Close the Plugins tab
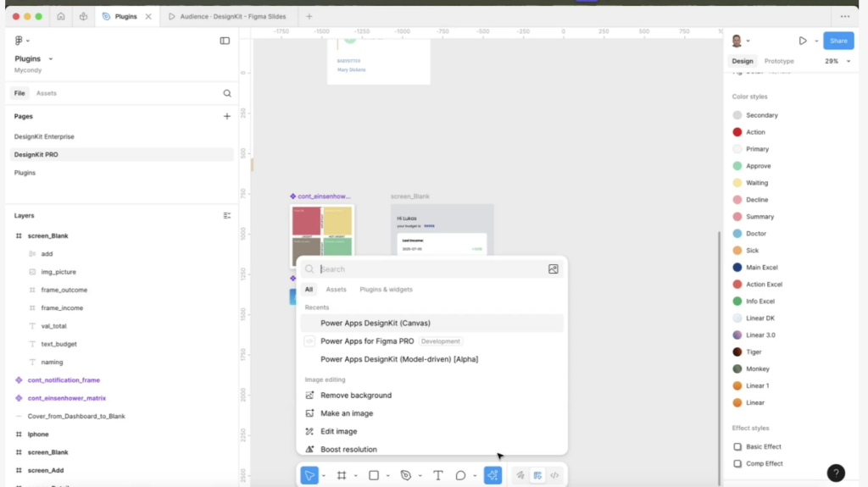The height and width of the screenshot is (487, 868). point(148,17)
